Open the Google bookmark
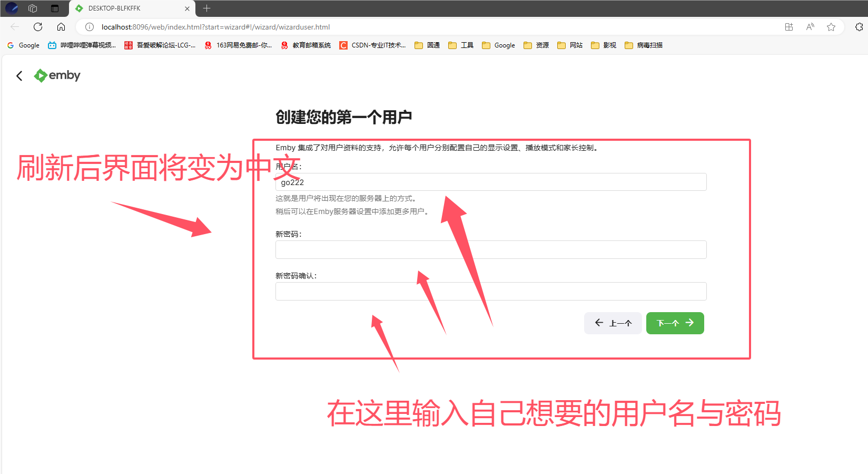The width and height of the screenshot is (868, 474). pyautogui.click(x=23, y=45)
